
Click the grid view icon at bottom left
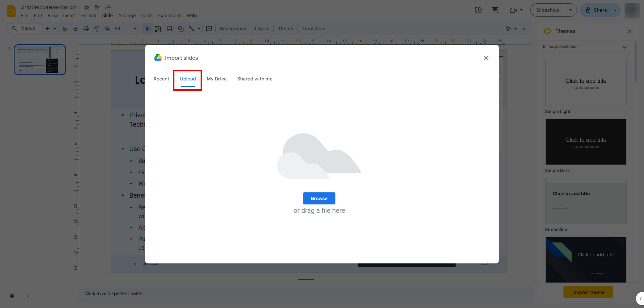12,296
